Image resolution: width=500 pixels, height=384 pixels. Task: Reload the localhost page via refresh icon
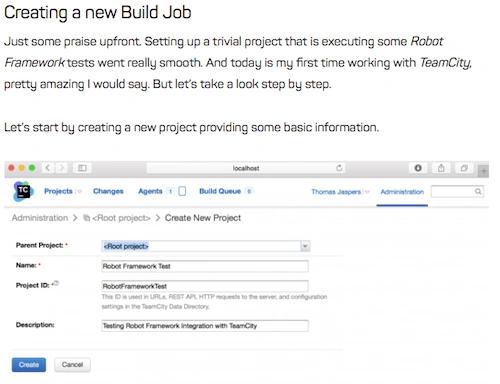click(x=339, y=168)
